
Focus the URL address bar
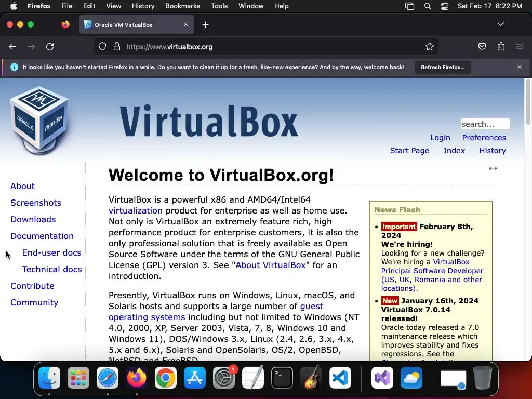pyautogui.click(x=265, y=47)
